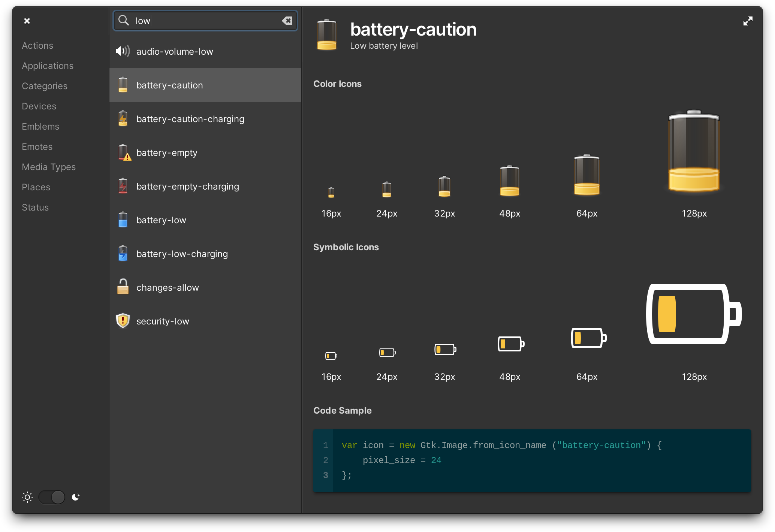
Task: Click the fullscreen expand icon
Action: click(748, 21)
